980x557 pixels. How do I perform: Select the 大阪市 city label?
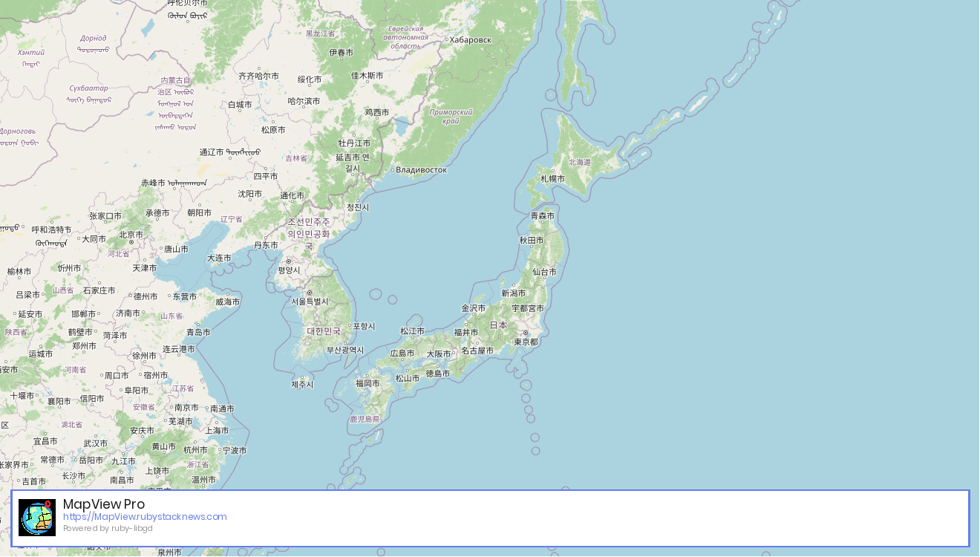tap(438, 354)
